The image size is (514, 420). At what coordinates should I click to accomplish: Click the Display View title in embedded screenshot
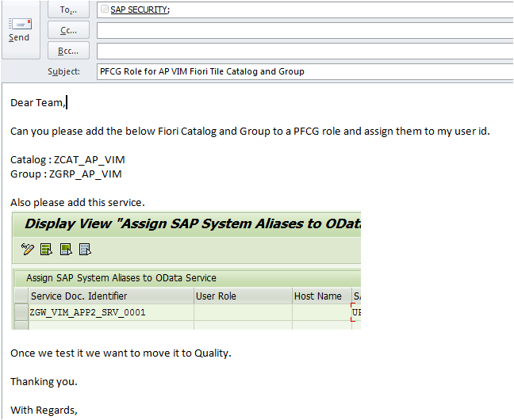coord(193,223)
